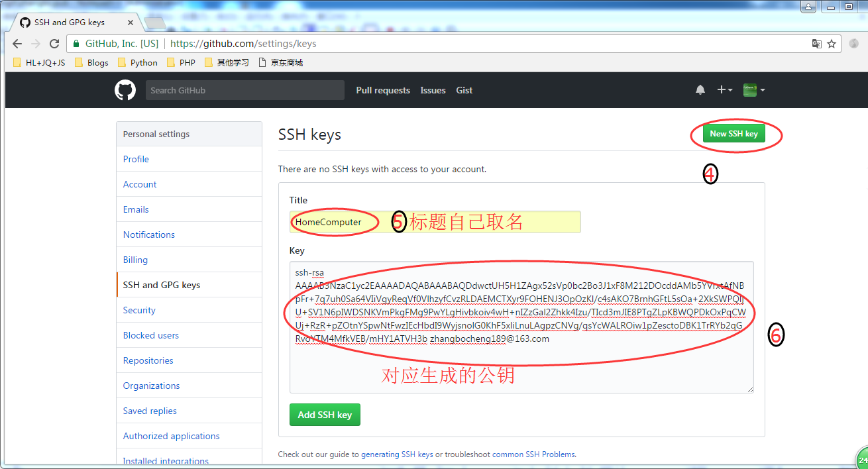Click inside the Key textarea
This screenshot has height=469, width=868.
tap(521, 327)
